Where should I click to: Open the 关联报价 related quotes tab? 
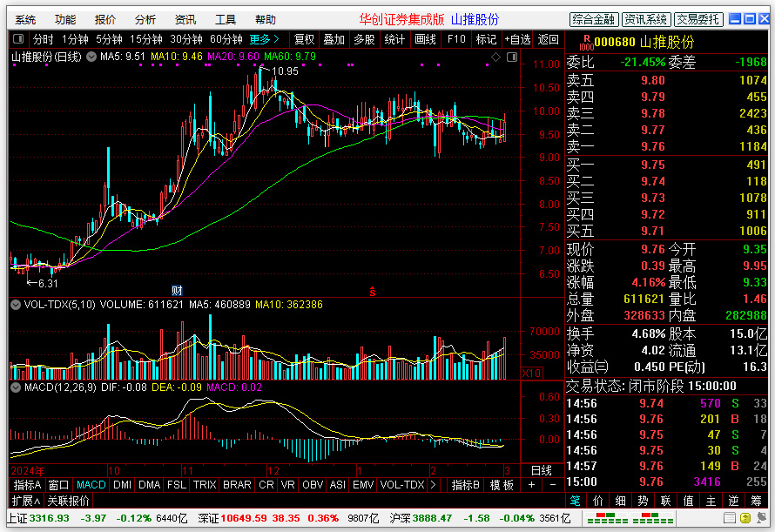click(x=68, y=501)
